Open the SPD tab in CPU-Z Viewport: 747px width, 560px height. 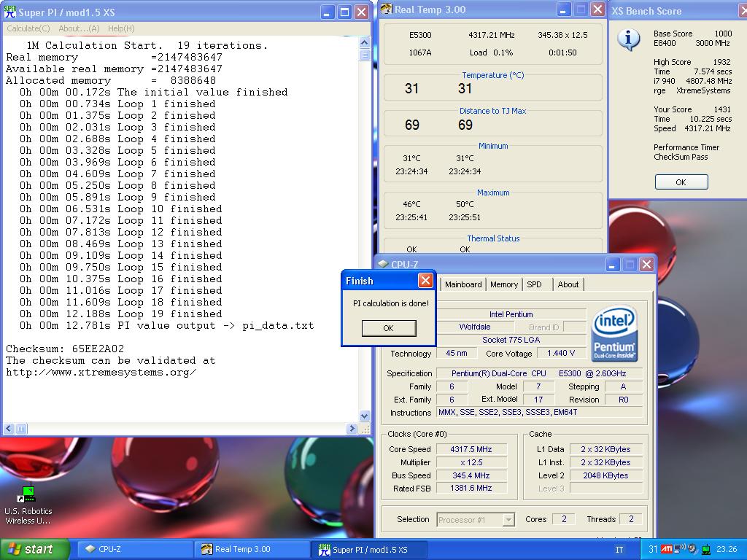coord(534,284)
